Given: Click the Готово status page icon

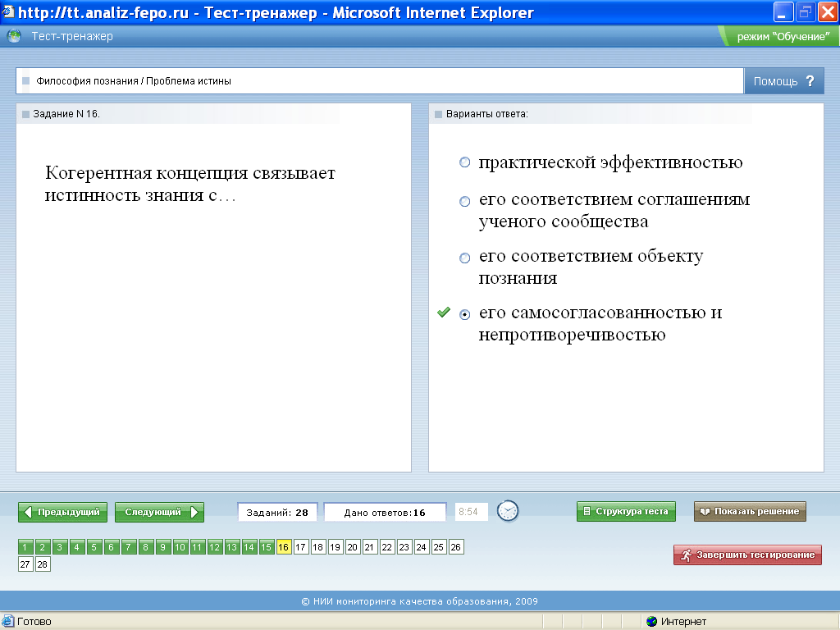Looking at the screenshot, I should pyautogui.click(x=7, y=622).
